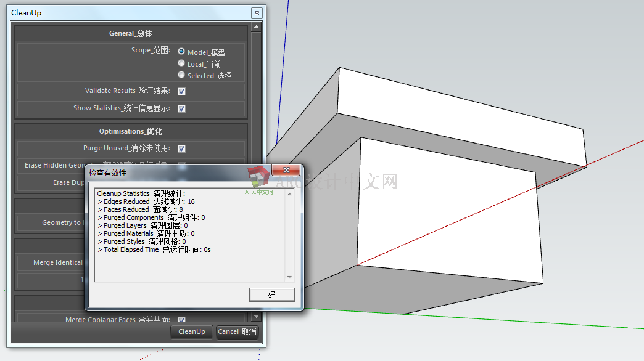Viewport: 644px width, 361px height.
Task: Click the Optimisations_优化 section header
Action: click(131, 131)
